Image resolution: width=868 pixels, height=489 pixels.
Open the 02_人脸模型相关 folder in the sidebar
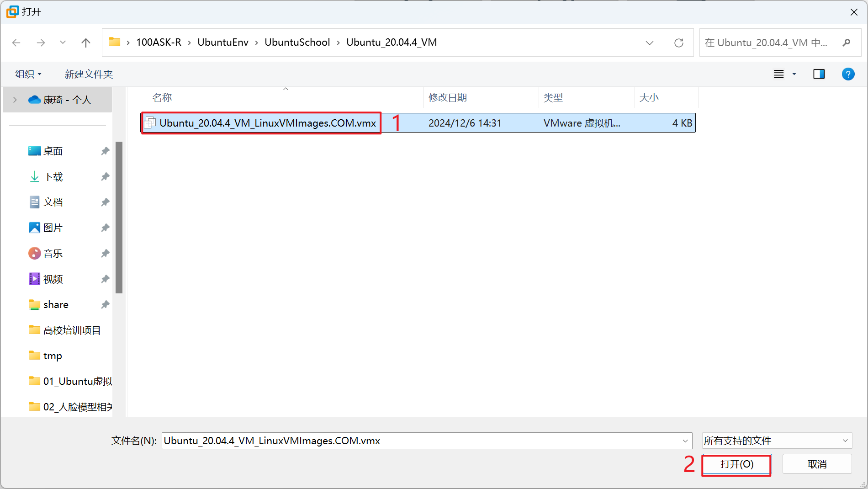(x=78, y=407)
